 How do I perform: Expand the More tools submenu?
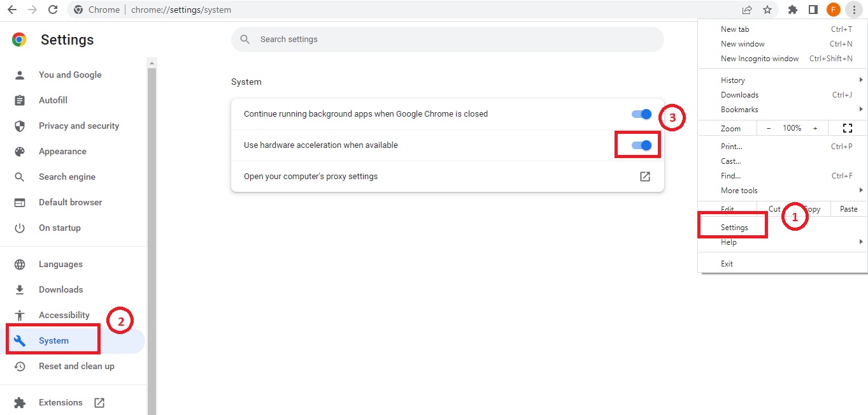783,191
